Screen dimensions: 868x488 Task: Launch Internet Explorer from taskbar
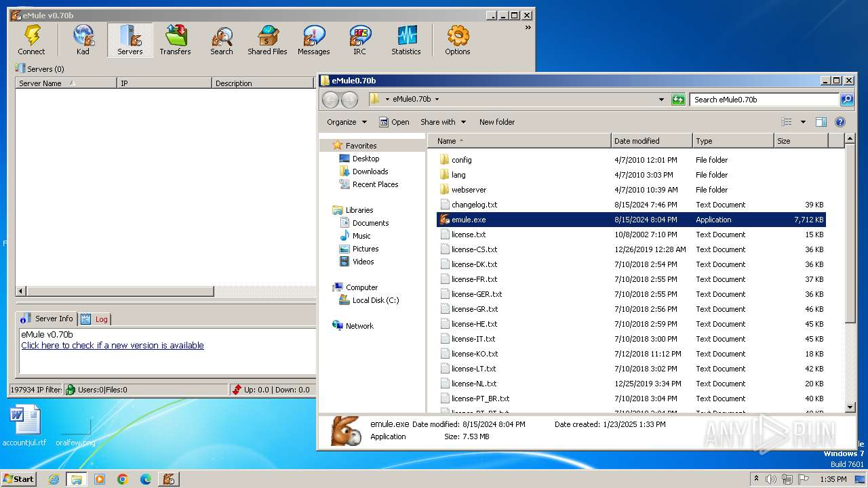54,479
